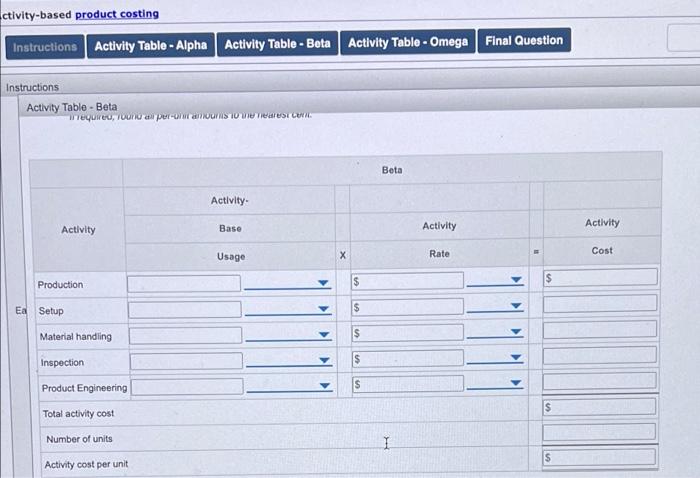Image resolution: width=700 pixels, height=478 pixels.
Task: Open Material handling usage unit dropdown
Action: [x=289, y=335]
